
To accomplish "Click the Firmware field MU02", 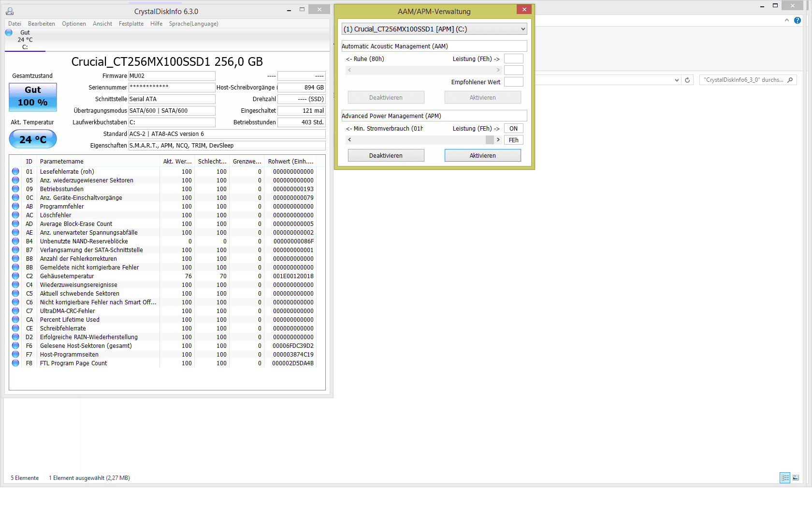I will tap(172, 76).
